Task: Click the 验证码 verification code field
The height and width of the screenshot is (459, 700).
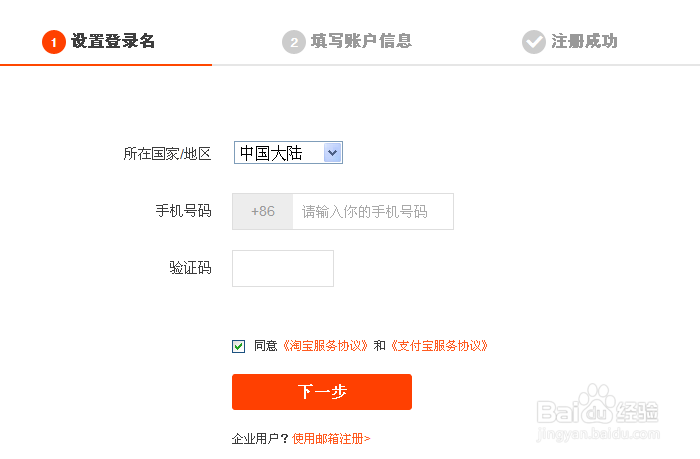Action: (x=283, y=268)
